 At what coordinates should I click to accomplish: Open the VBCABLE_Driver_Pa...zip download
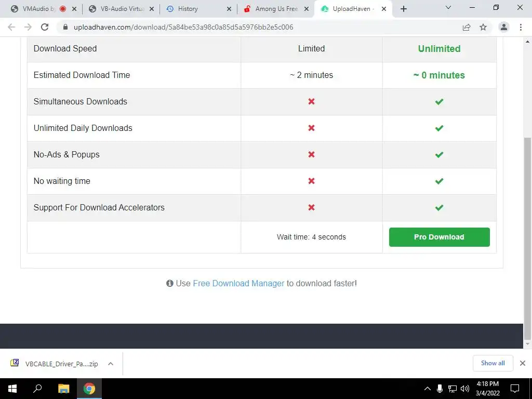(54, 364)
